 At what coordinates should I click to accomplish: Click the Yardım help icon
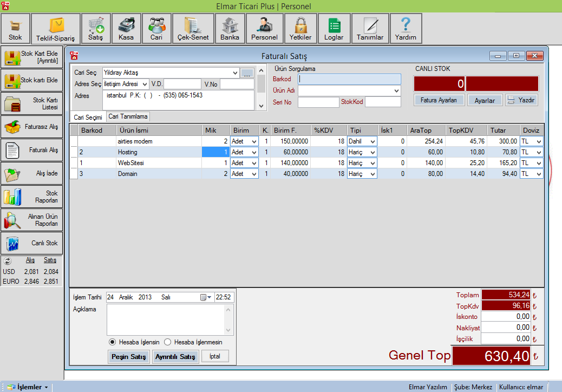point(406,29)
